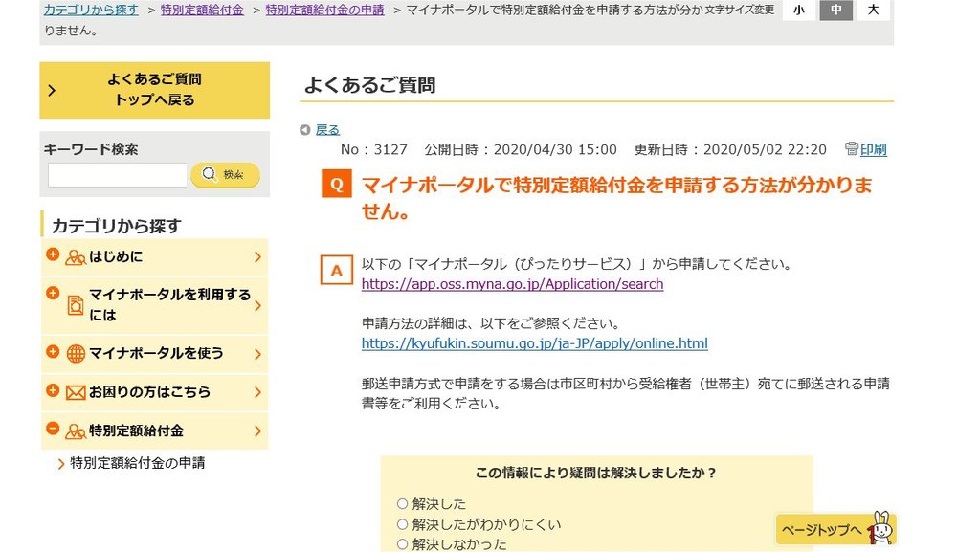Select the 解決したがわかりにくい radio option
The width and height of the screenshot is (980, 552).
[403, 524]
